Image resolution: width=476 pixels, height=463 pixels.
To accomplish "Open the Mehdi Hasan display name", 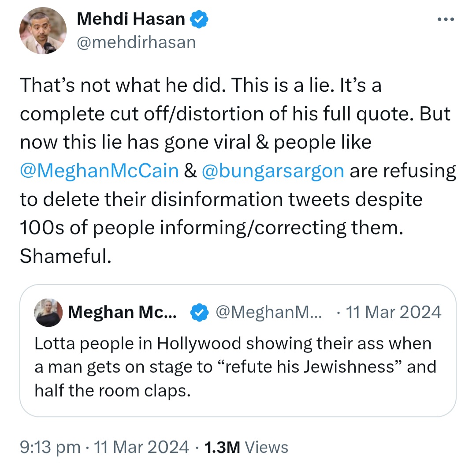I will tap(131, 19).
